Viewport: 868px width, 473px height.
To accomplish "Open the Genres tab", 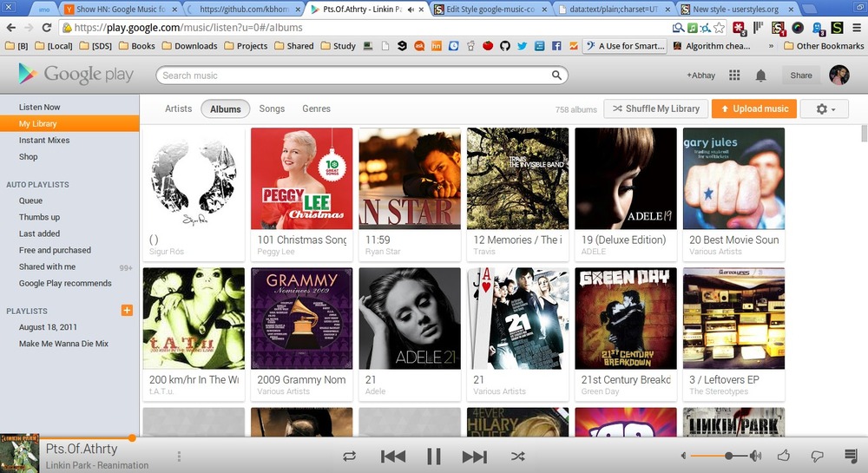I will (316, 109).
